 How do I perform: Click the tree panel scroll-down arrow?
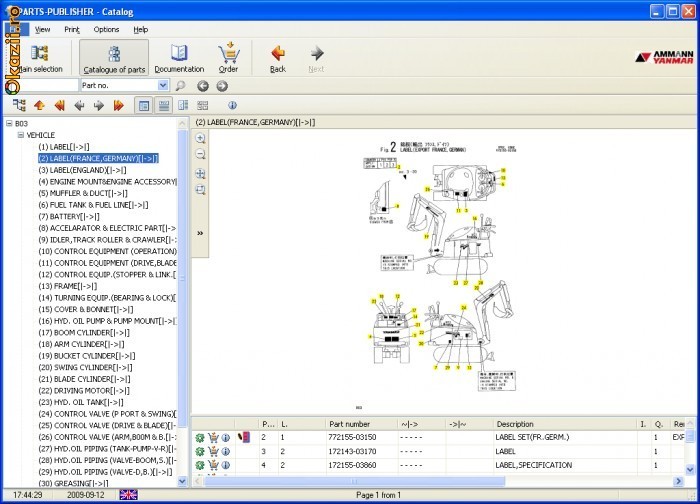[x=182, y=481]
